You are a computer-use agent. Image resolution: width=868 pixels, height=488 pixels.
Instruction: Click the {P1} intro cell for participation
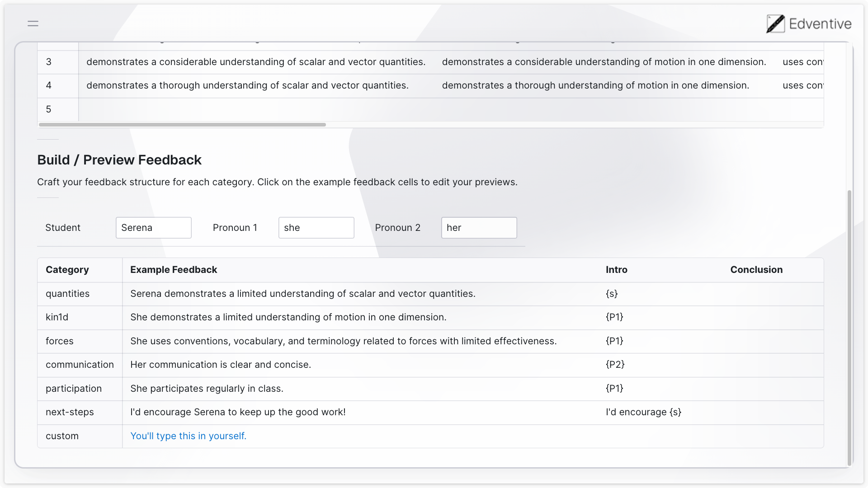click(660, 389)
